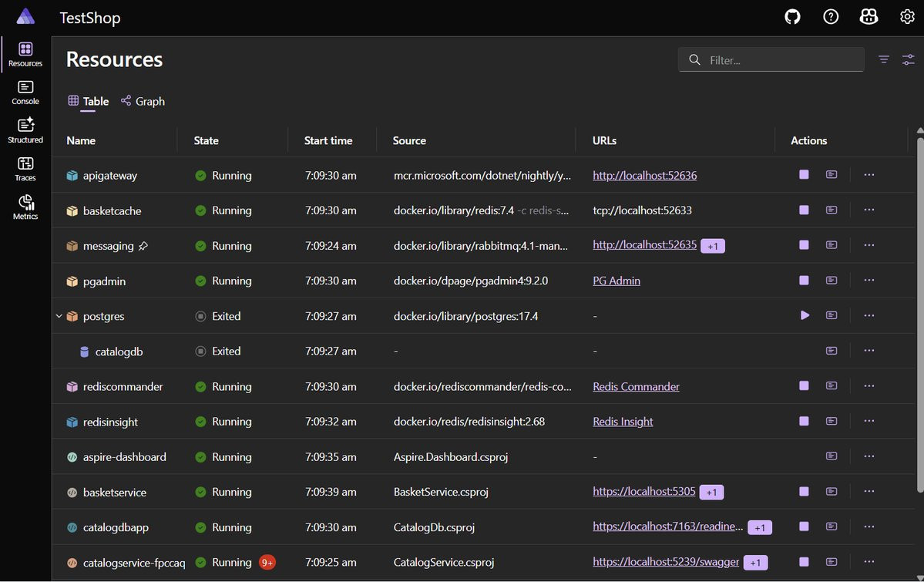This screenshot has width=924, height=582.
Task: Show extra URLs for messaging (+1)
Action: tap(712, 246)
